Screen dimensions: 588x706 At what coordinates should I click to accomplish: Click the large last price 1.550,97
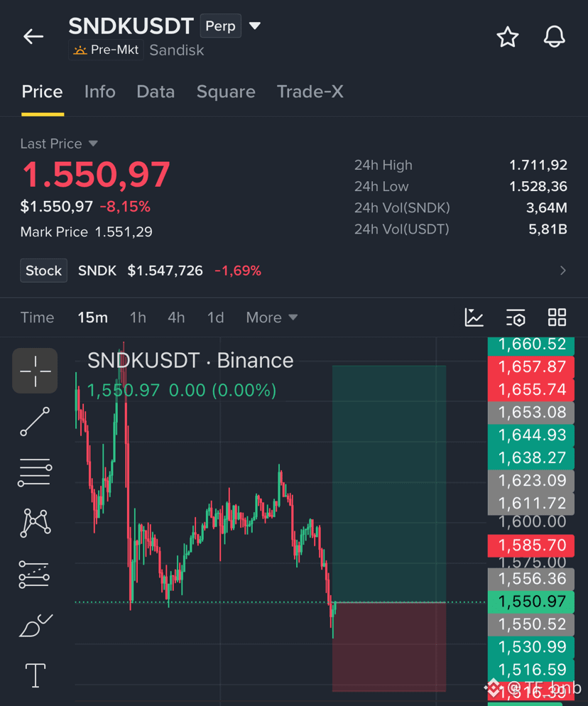[x=96, y=175]
